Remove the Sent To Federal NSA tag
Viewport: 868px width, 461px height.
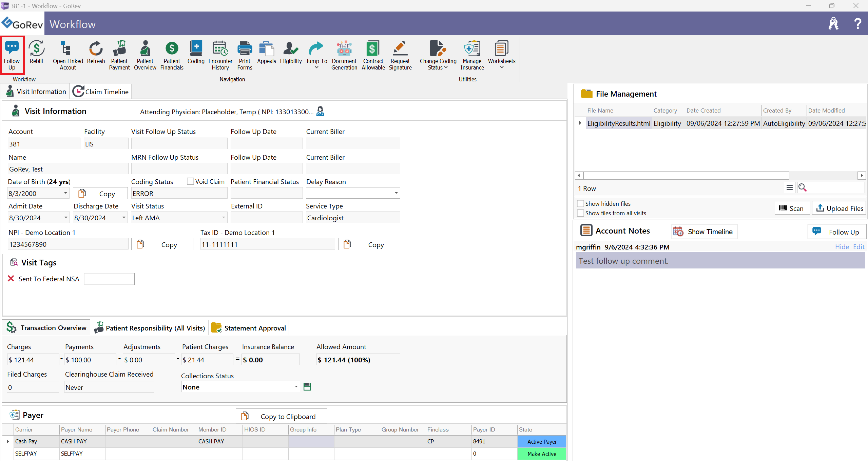11,278
